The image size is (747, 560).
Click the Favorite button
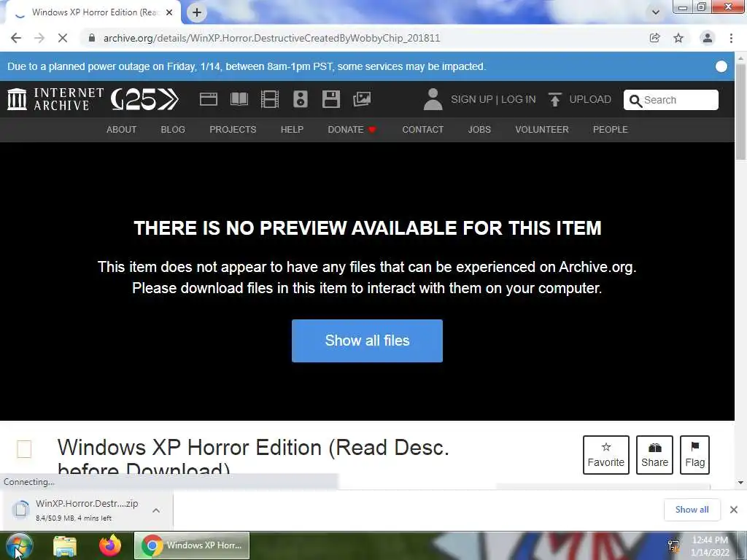(x=606, y=455)
